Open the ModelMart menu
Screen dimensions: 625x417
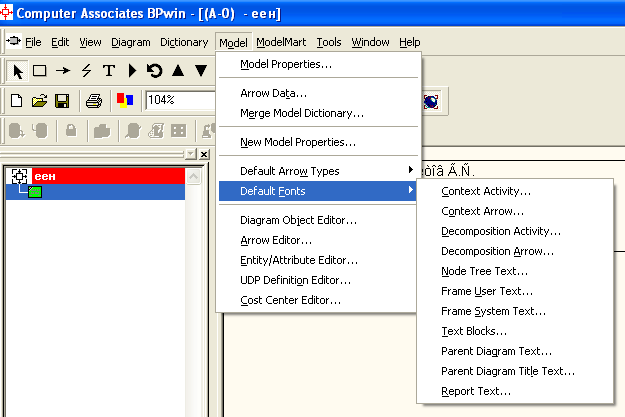281,42
